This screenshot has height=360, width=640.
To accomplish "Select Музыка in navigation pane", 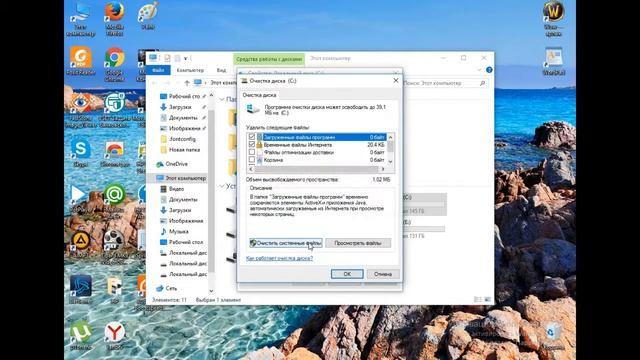I will coord(178,231).
